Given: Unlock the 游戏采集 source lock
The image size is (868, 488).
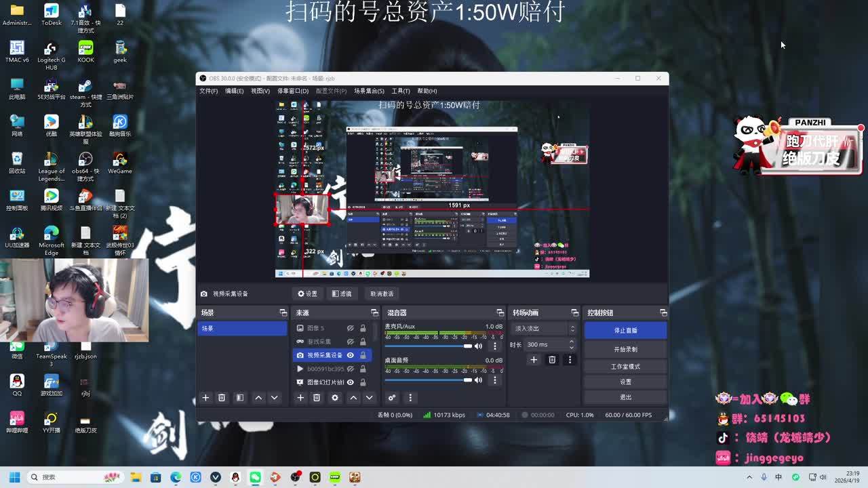Looking at the screenshot, I should (363, 342).
